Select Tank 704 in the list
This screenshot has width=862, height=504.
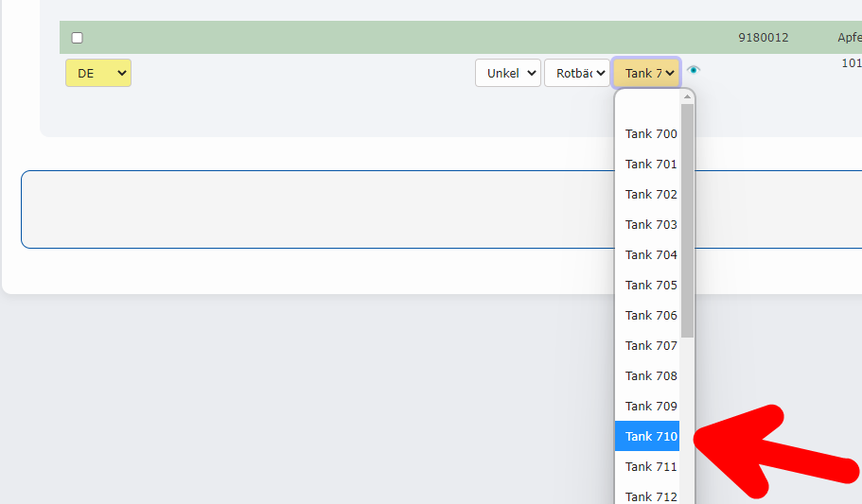(651, 255)
